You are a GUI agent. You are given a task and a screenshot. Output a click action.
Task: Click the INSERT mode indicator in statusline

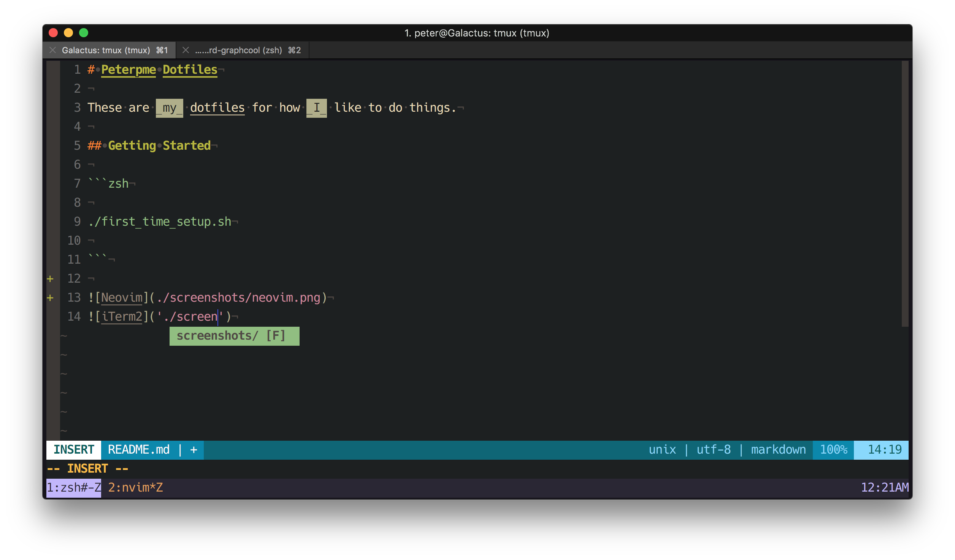[x=74, y=450]
